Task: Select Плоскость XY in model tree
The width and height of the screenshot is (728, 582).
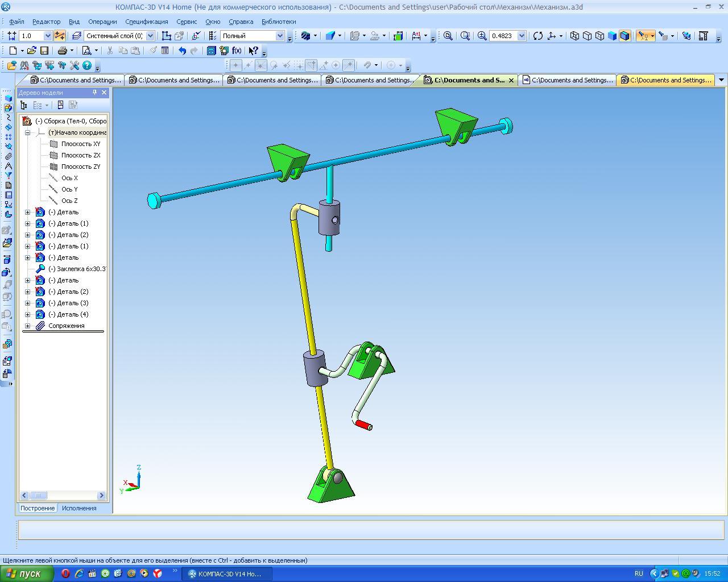Action: [80, 144]
